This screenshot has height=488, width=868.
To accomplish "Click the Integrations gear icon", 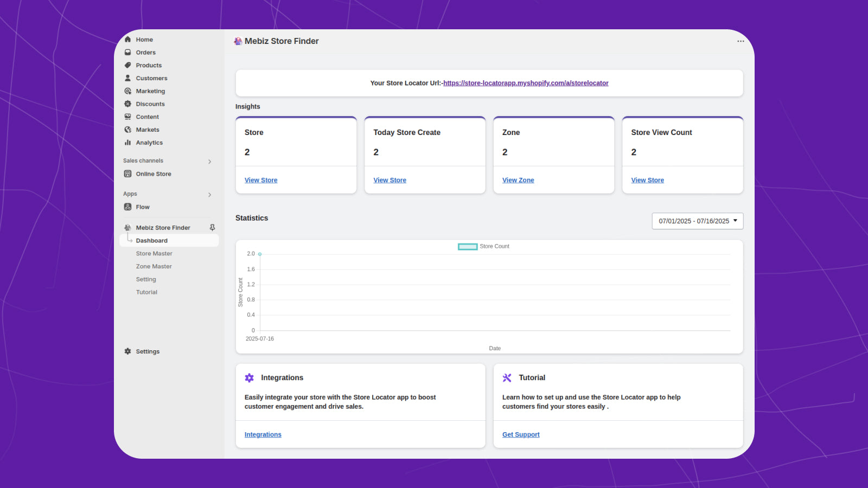I will [250, 378].
